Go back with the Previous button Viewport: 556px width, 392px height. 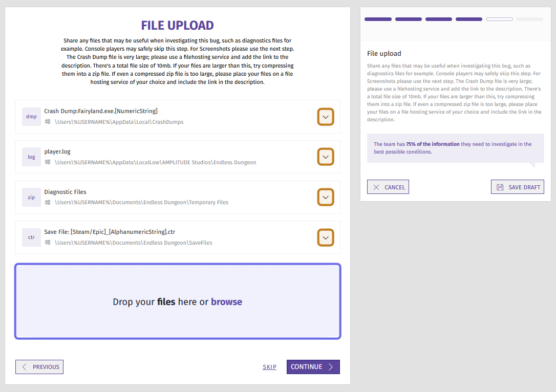click(x=39, y=367)
